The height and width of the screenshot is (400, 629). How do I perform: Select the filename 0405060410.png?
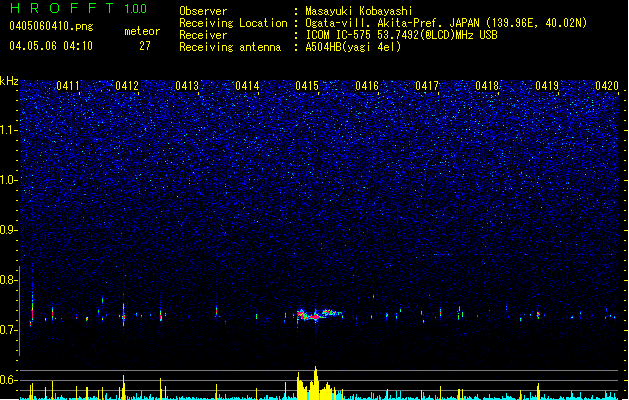(x=51, y=26)
